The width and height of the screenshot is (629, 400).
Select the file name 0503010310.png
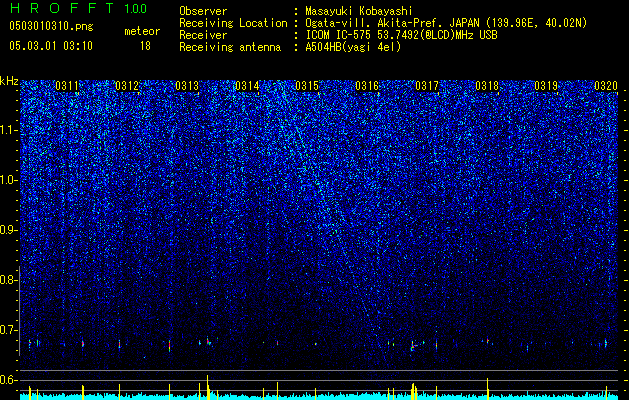(x=51, y=26)
